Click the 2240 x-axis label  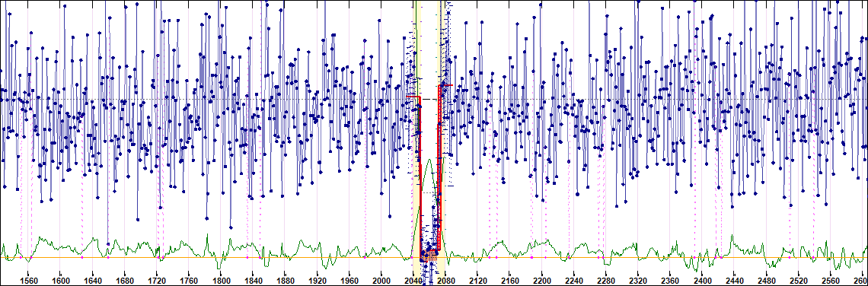[574, 280]
